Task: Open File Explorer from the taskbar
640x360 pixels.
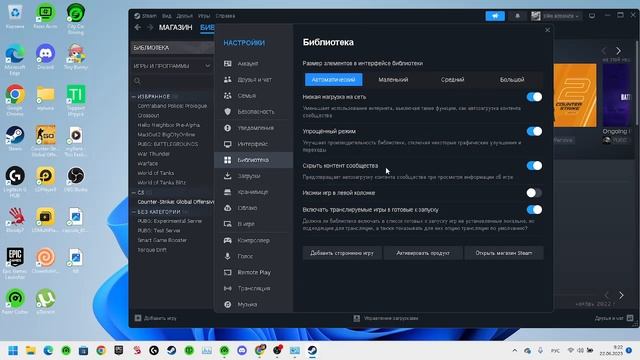Action: pyautogui.click(x=31, y=350)
